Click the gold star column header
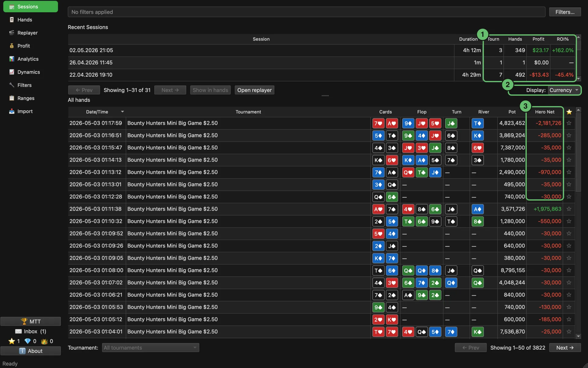Viewport: 588px width, 368px height. pyautogui.click(x=569, y=112)
